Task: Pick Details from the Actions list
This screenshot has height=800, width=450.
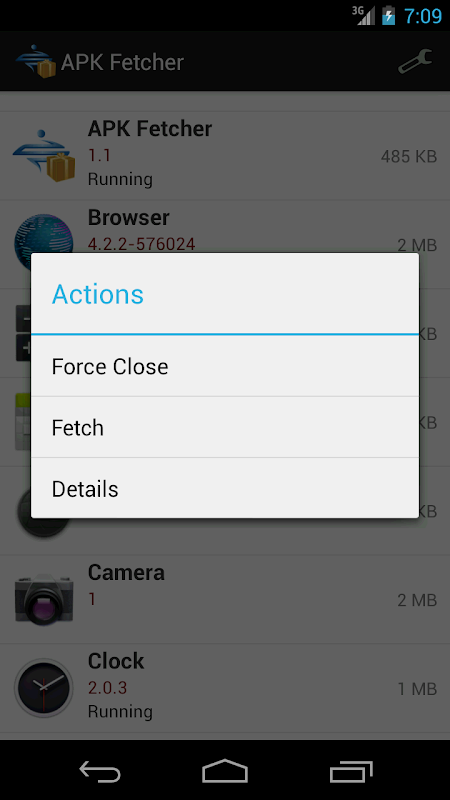Action: (x=225, y=489)
